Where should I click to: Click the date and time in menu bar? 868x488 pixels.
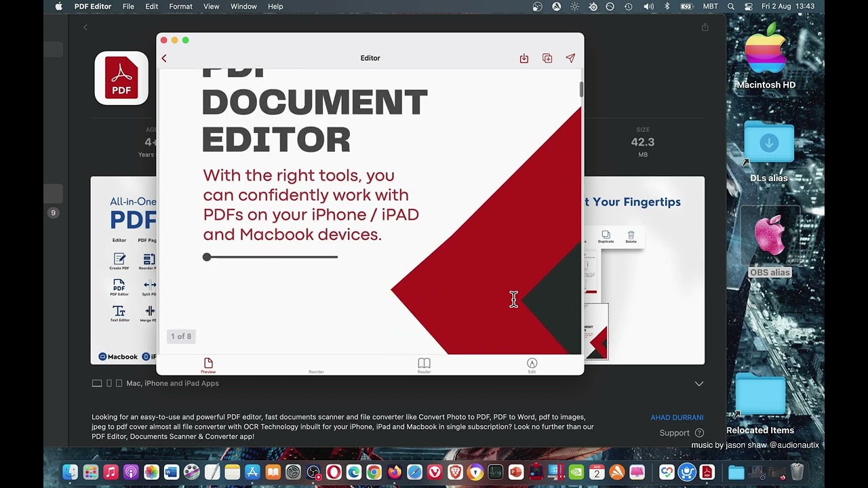click(x=788, y=6)
